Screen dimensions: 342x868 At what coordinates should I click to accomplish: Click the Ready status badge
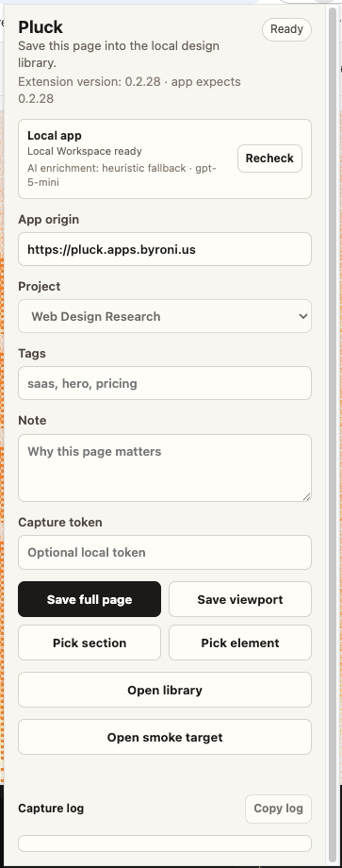point(286,29)
